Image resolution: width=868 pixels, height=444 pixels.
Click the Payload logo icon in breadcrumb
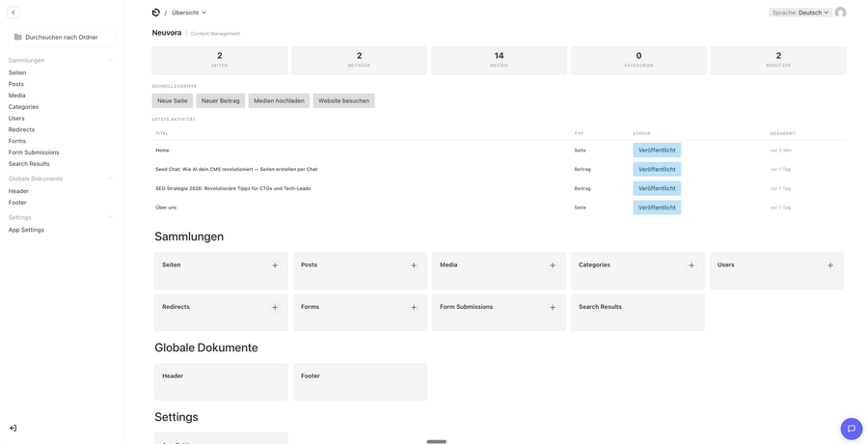[x=155, y=13]
